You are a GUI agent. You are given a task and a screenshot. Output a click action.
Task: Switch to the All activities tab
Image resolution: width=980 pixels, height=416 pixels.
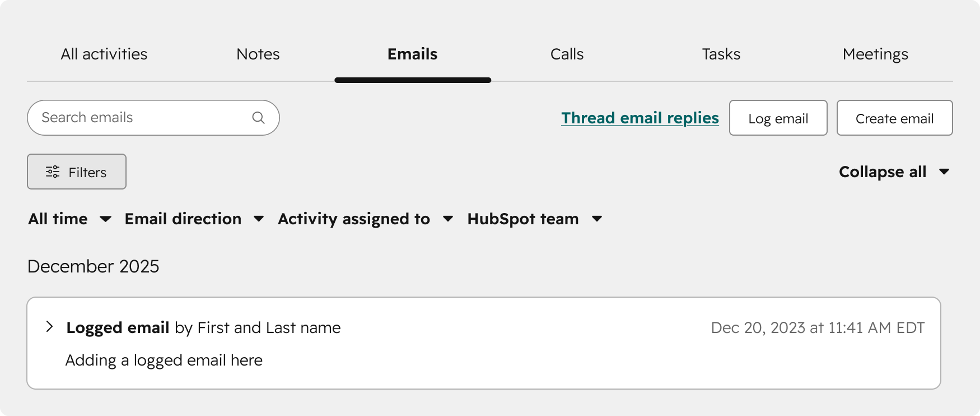(x=104, y=54)
